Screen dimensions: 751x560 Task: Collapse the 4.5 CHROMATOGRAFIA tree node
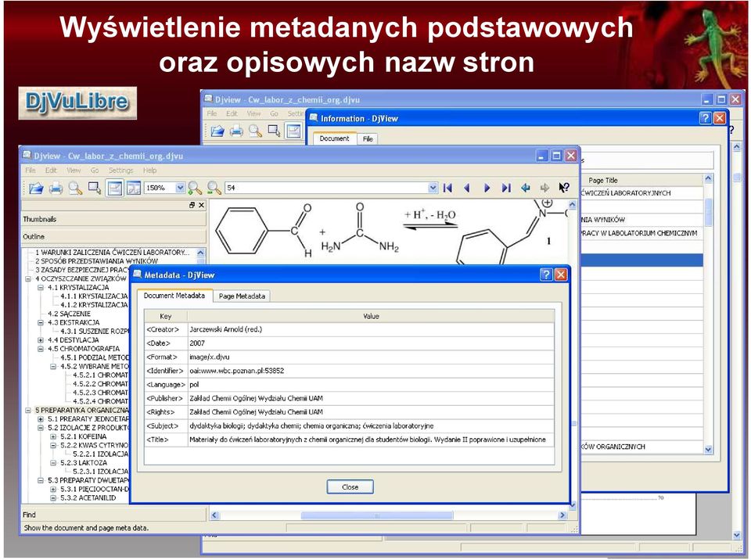click(x=41, y=349)
